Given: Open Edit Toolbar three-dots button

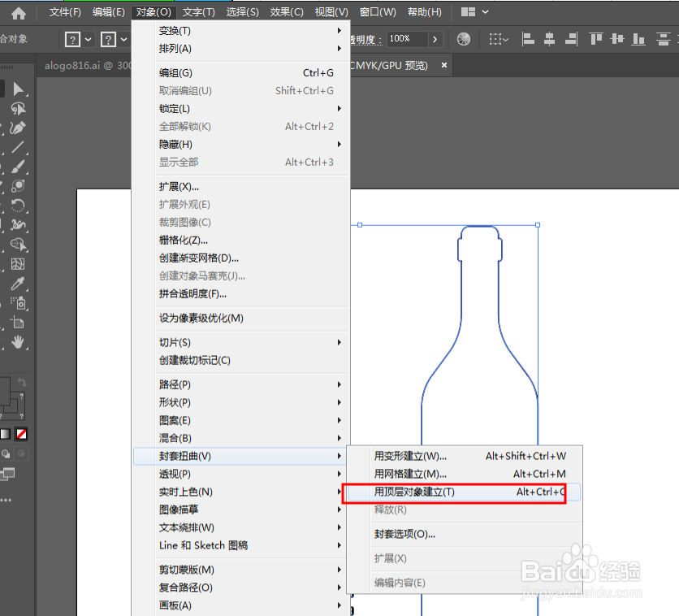Looking at the screenshot, I should (6, 500).
